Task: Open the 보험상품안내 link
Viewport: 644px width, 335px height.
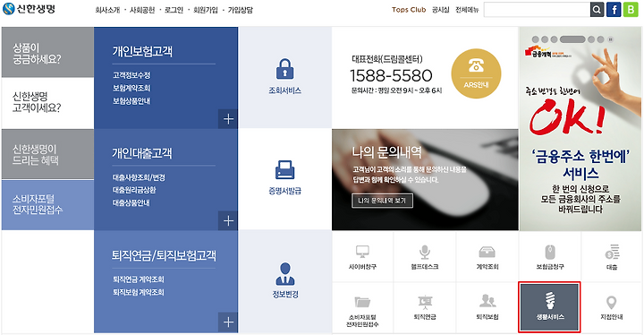Action: point(131,101)
